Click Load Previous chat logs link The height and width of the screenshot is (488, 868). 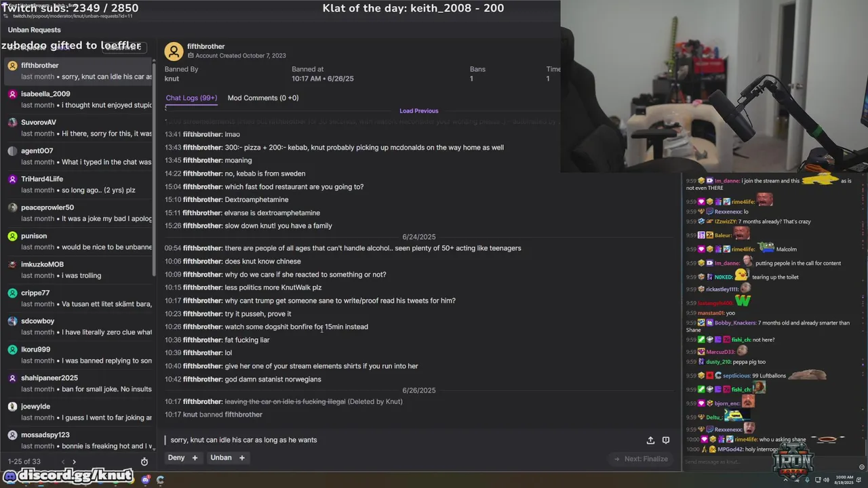point(419,110)
